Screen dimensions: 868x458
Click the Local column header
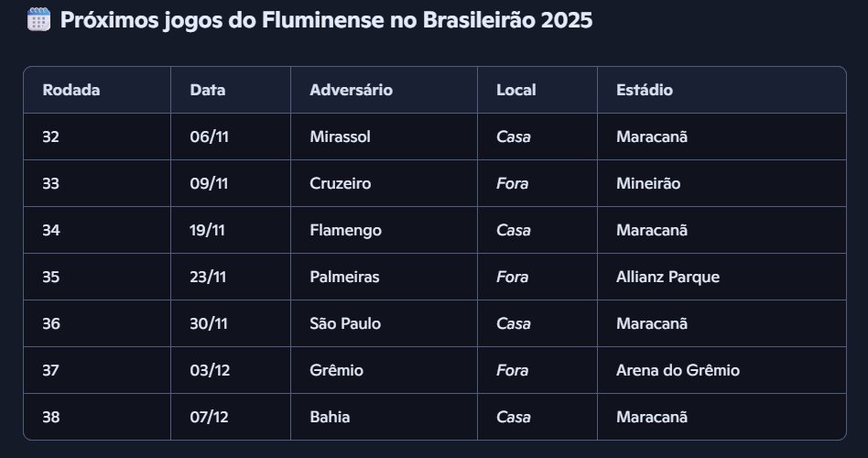point(516,90)
